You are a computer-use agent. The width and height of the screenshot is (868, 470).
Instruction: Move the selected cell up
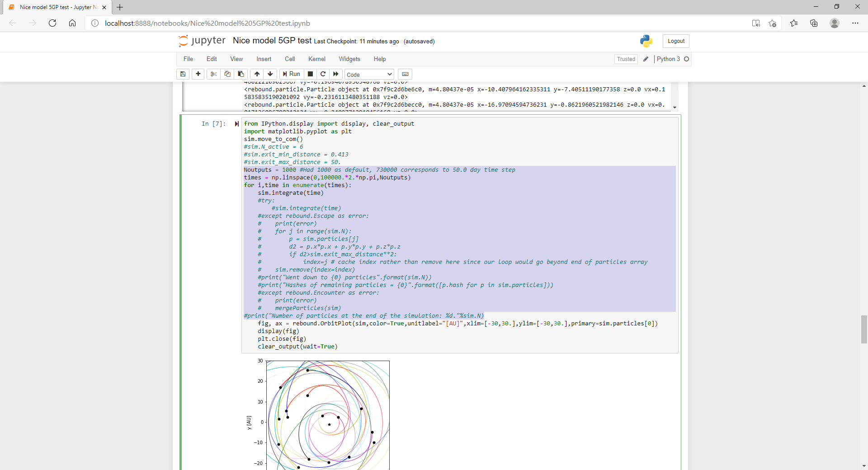256,74
